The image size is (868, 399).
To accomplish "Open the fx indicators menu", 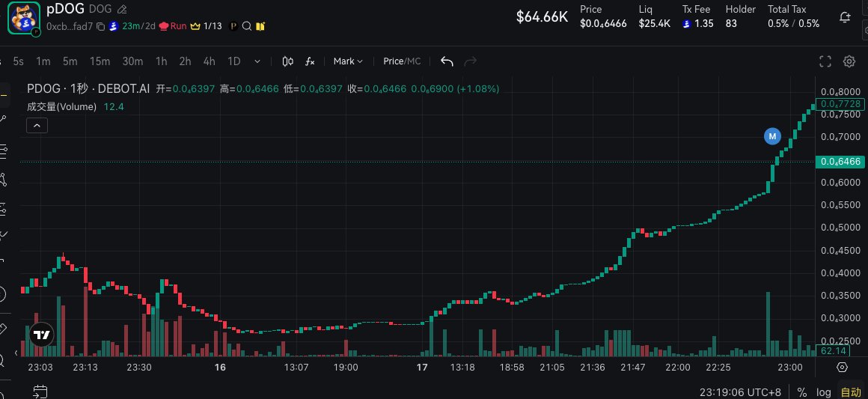I will [310, 61].
